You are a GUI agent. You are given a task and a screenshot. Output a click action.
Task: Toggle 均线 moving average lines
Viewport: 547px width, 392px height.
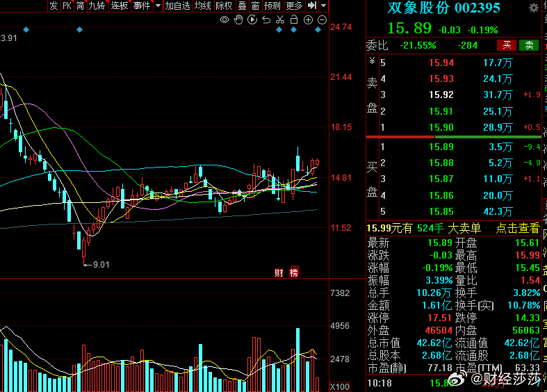tap(203, 6)
